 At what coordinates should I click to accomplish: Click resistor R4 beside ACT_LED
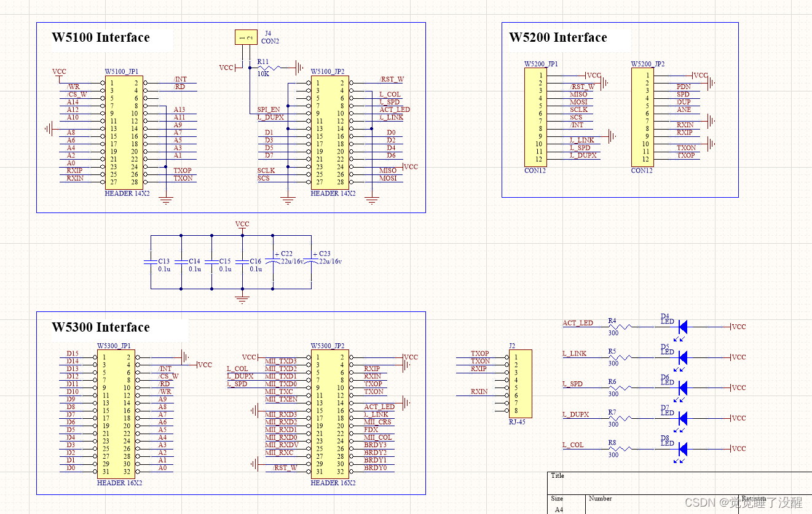[620, 327]
